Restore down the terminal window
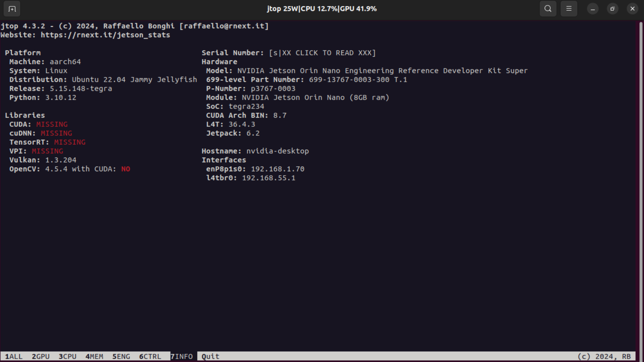This screenshot has height=362, width=644. pos(612,9)
